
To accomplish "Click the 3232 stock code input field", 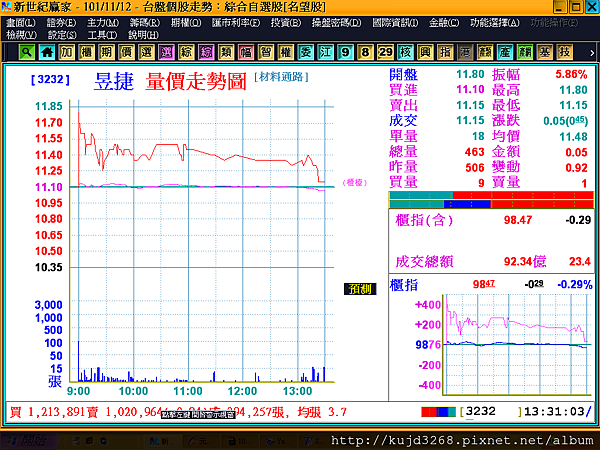I will 491,412.
